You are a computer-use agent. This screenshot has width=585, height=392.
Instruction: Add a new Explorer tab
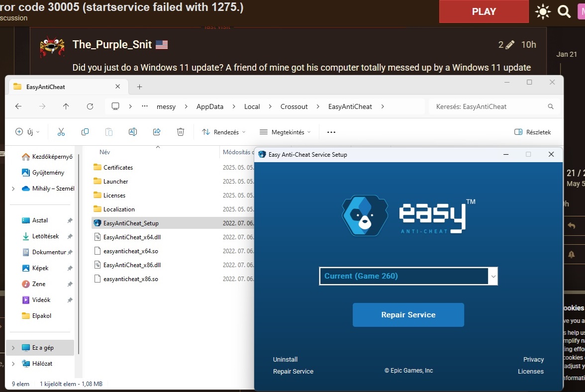click(139, 87)
